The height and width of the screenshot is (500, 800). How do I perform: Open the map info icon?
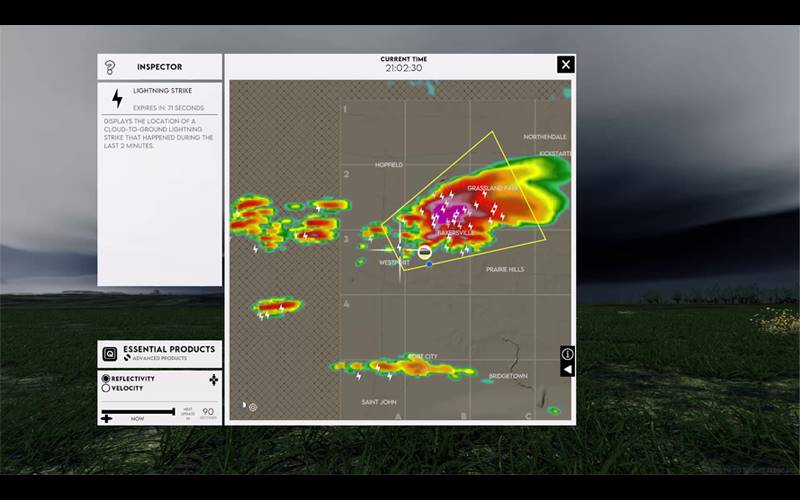click(567, 354)
